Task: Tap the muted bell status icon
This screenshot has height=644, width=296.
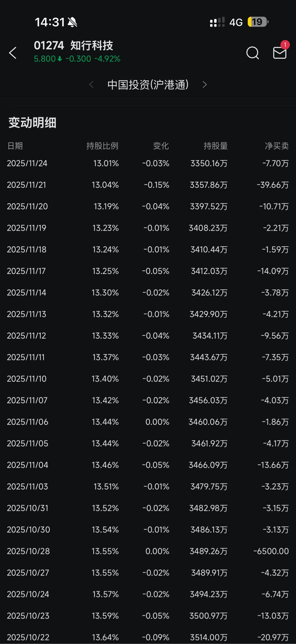Action: [72, 22]
